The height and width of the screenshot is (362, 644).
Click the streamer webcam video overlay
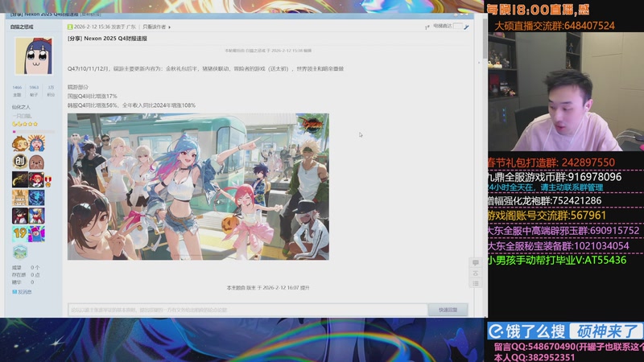point(566,92)
